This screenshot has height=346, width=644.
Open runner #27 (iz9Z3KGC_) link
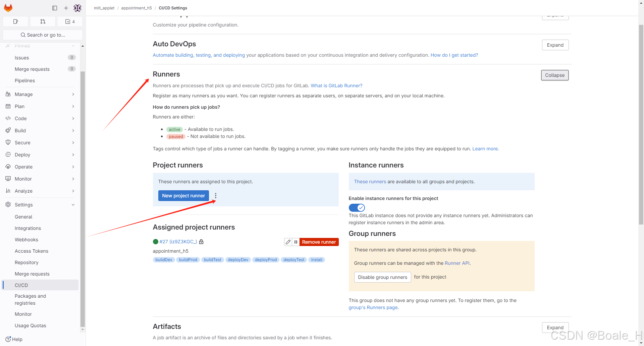coord(178,242)
